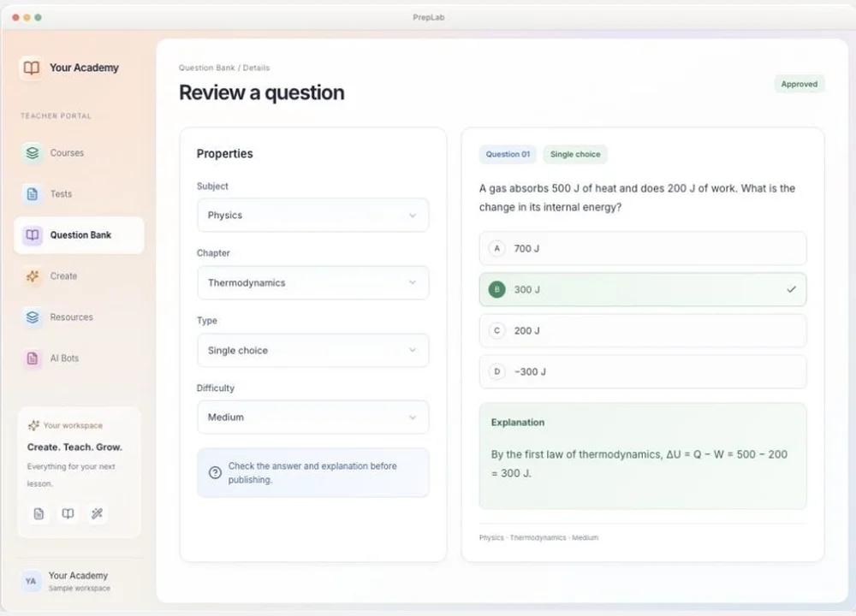Open the Type dropdown showing Single choice

click(312, 350)
